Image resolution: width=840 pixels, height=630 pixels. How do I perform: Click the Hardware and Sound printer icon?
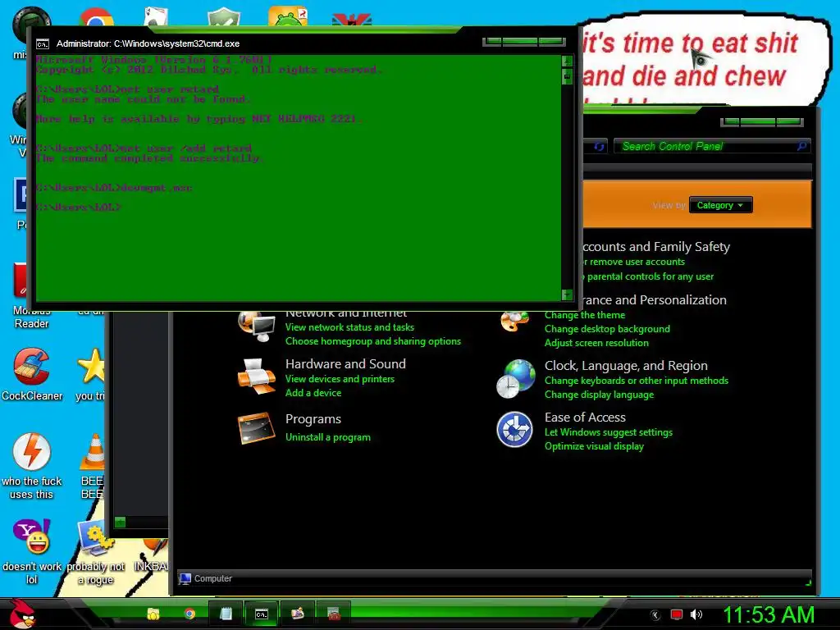pos(256,377)
